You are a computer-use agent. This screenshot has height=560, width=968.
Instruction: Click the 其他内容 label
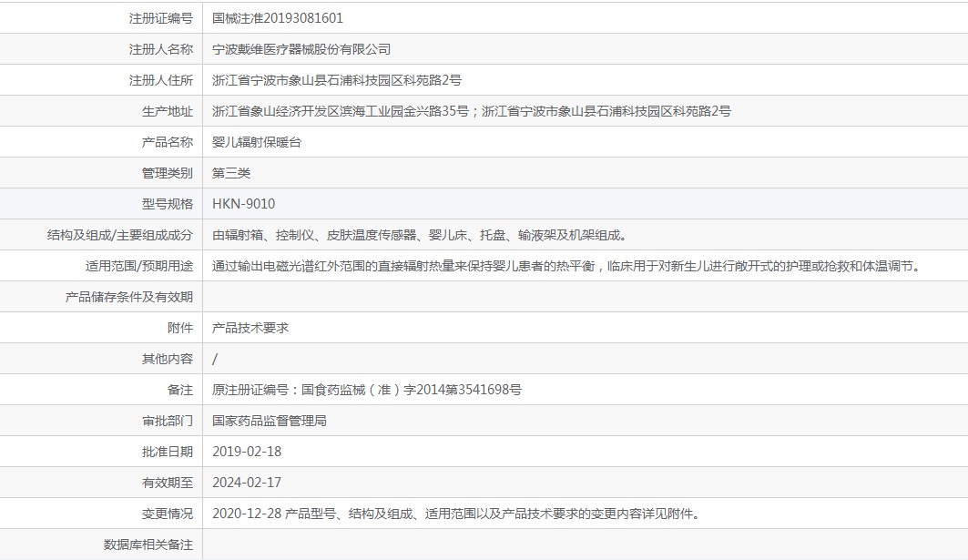click(x=168, y=359)
